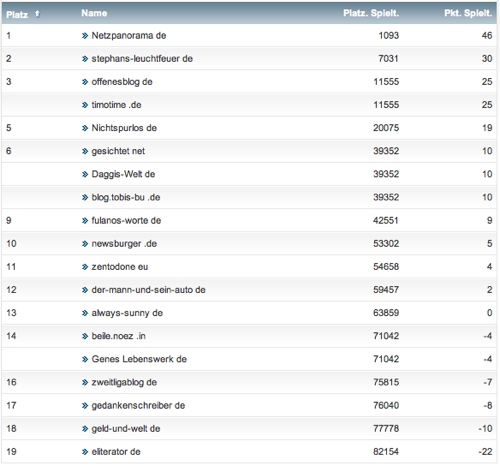Viewport: 500px width, 466px height.
Task: Select the rank number 19 cell
Action: tap(11, 452)
